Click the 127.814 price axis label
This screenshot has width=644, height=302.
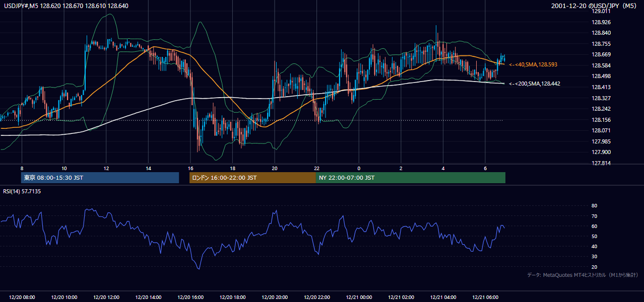pos(601,163)
